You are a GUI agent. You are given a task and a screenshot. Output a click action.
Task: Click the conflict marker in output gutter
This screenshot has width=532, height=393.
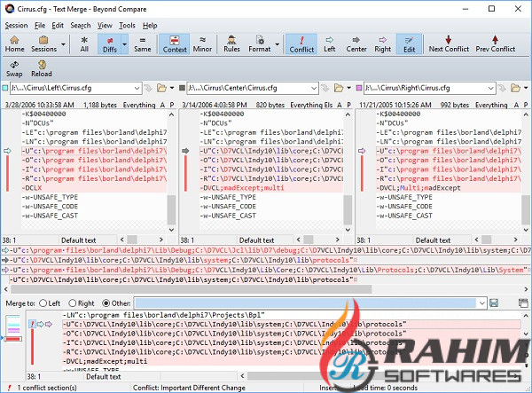tap(32, 324)
